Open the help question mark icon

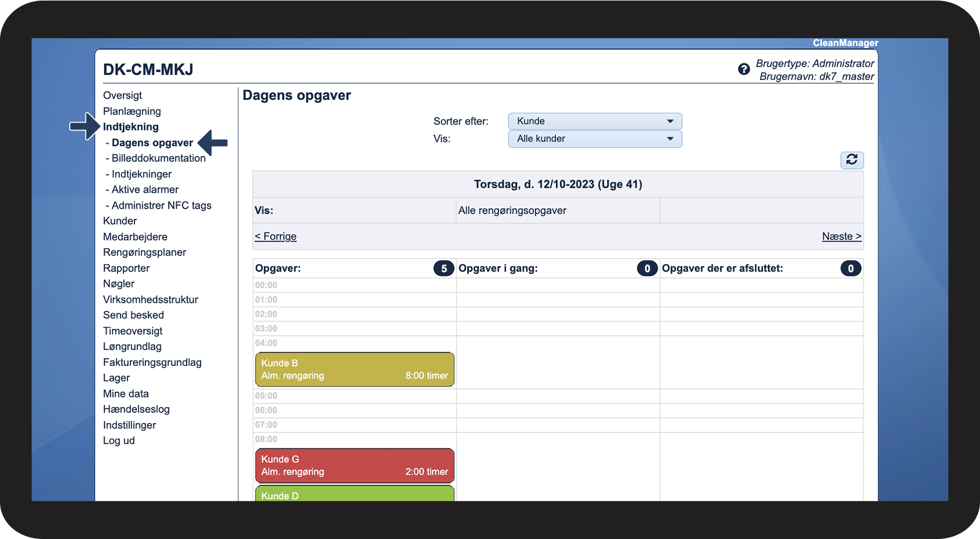(x=744, y=69)
